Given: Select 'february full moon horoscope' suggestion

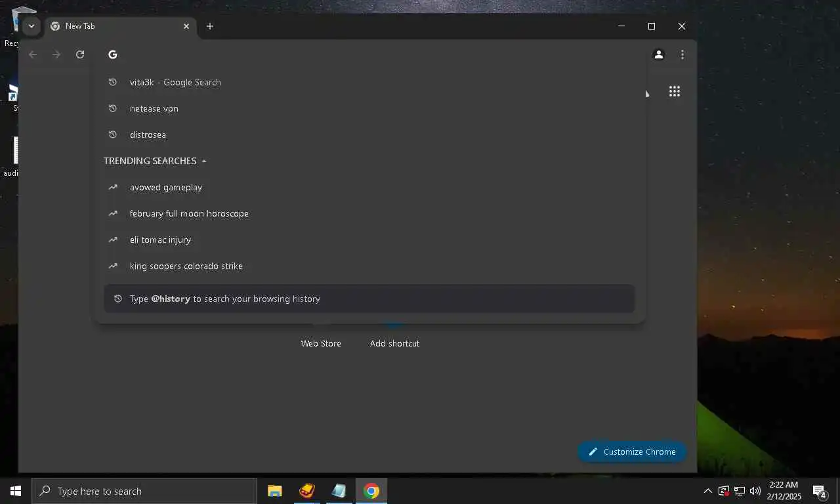Looking at the screenshot, I should click(369, 213).
